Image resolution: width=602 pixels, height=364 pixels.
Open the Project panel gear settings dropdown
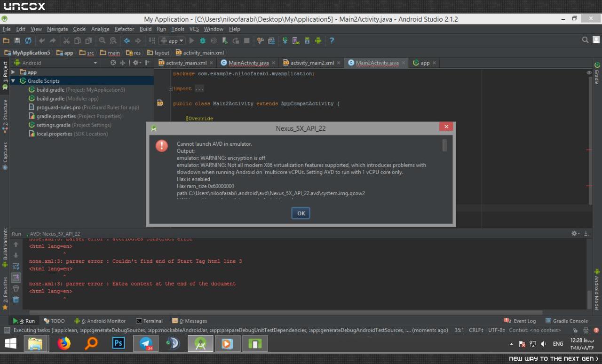[x=136, y=63]
